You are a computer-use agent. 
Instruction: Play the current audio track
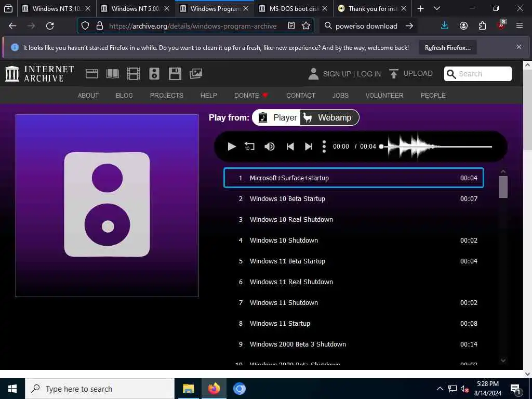click(x=232, y=147)
